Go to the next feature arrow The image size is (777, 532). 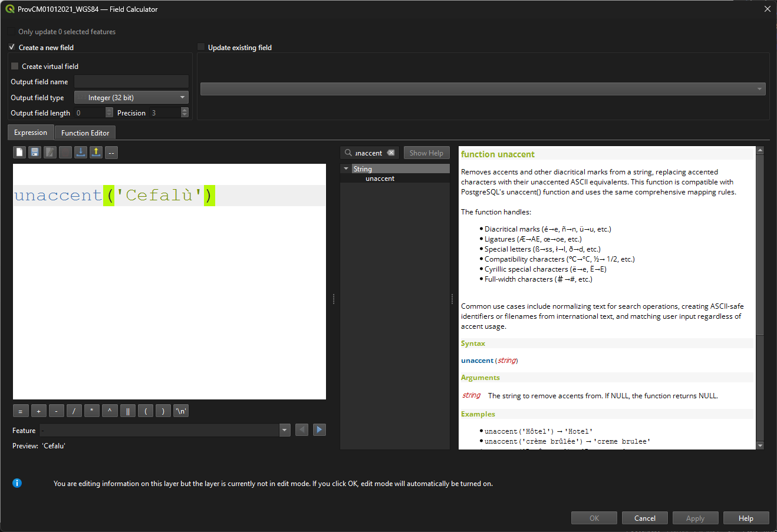(x=319, y=430)
